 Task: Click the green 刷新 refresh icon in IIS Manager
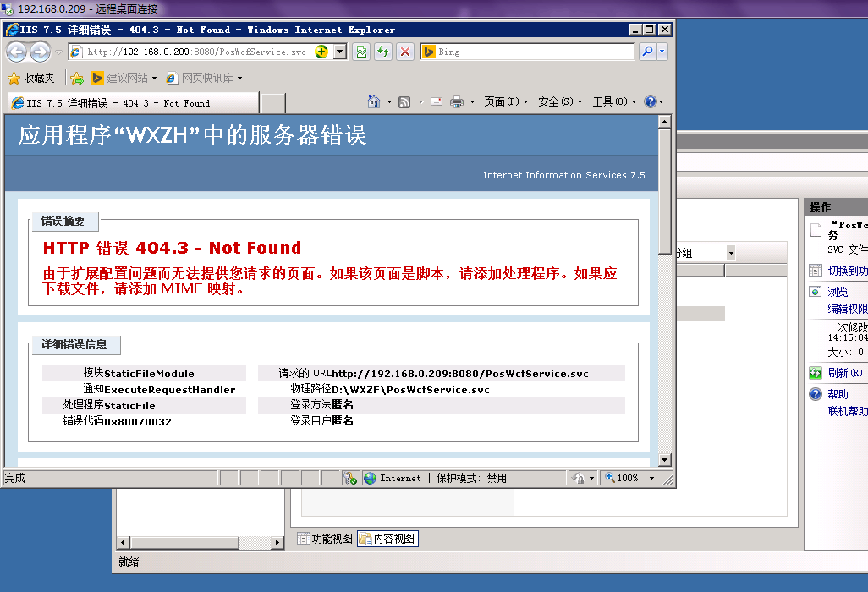pyautogui.click(x=816, y=373)
